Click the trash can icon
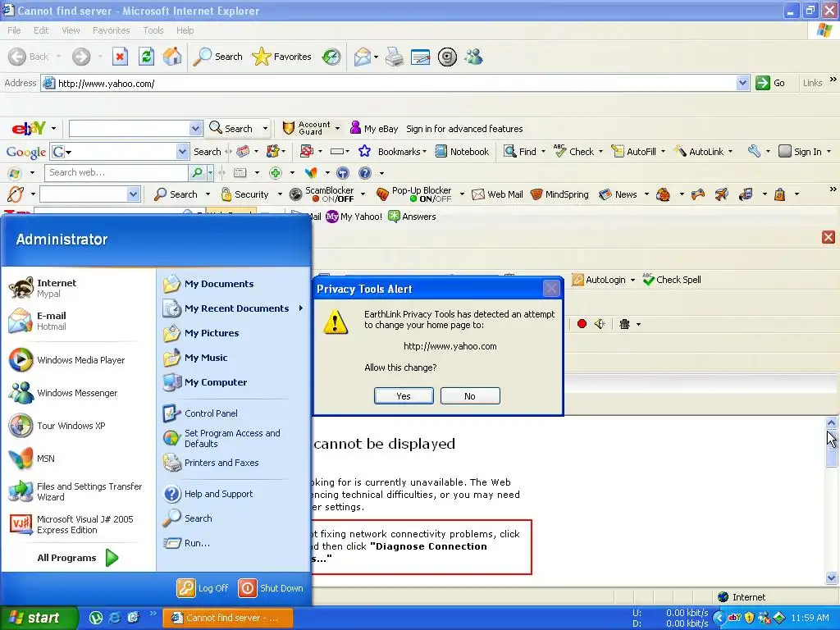Viewport: 840px width, 630px height. click(624, 323)
